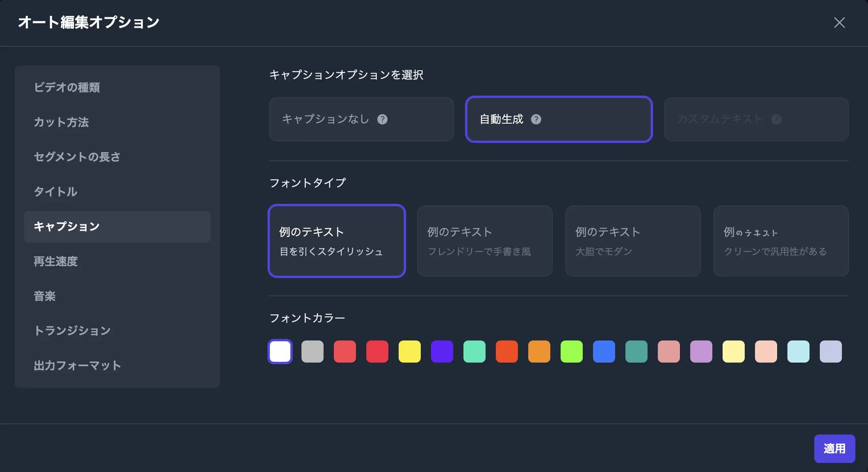The width and height of the screenshot is (868, 472).
Task: Select the 出力フォーマット section
Action: click(x=78, y=365)
